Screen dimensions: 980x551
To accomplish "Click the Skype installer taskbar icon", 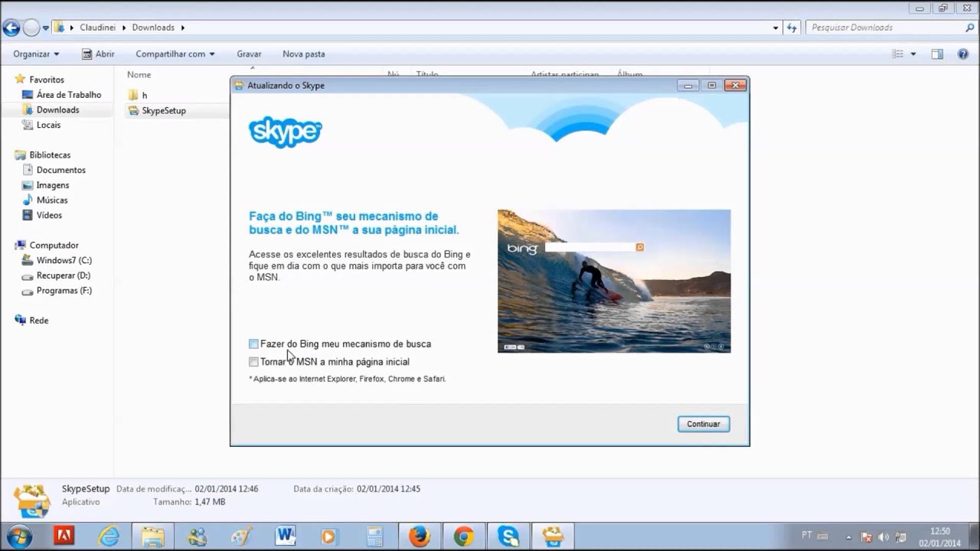I will tap(553, 536).
